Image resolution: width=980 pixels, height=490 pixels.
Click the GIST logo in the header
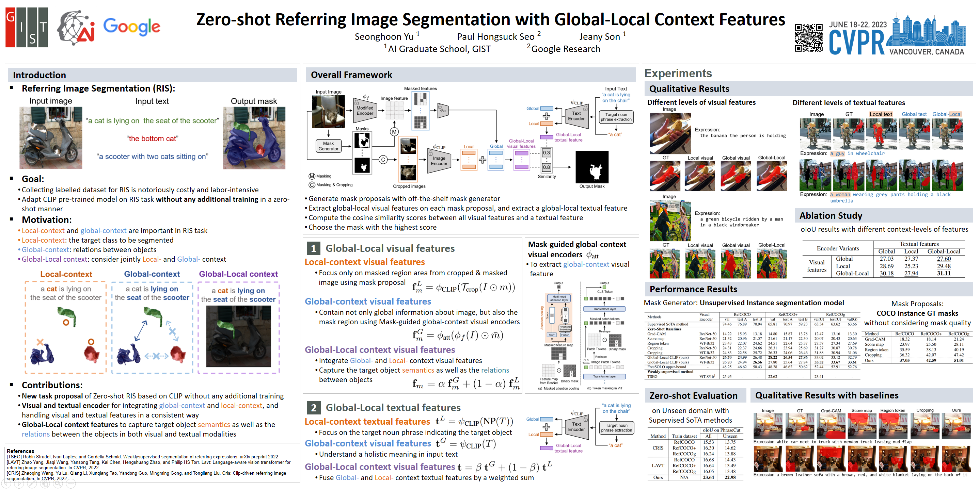tap(27, 27)
